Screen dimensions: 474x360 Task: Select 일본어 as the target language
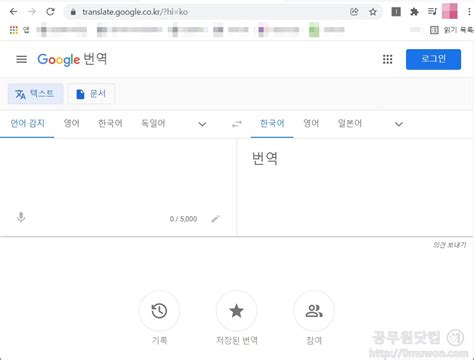350,124
